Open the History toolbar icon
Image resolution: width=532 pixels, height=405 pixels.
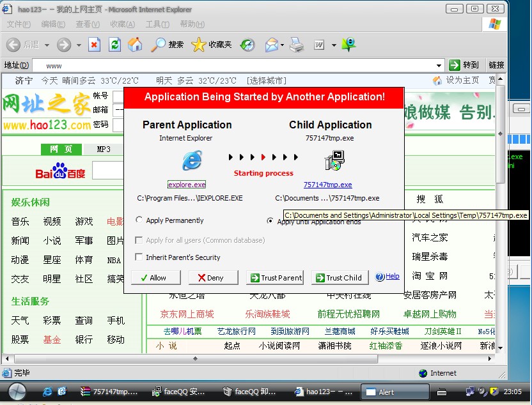point(247,45)
